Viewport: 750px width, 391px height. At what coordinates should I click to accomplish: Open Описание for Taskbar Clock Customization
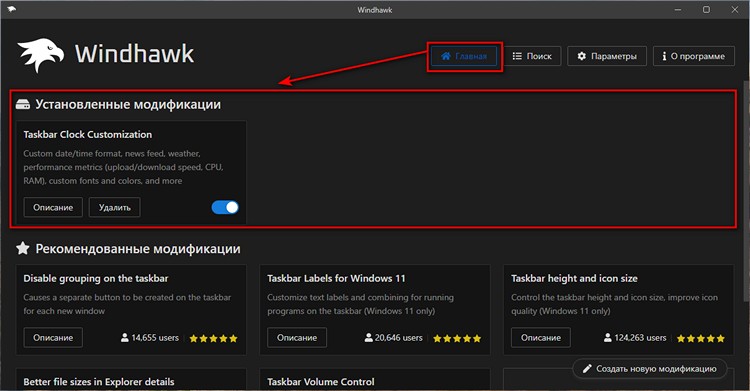pos(53,207)
